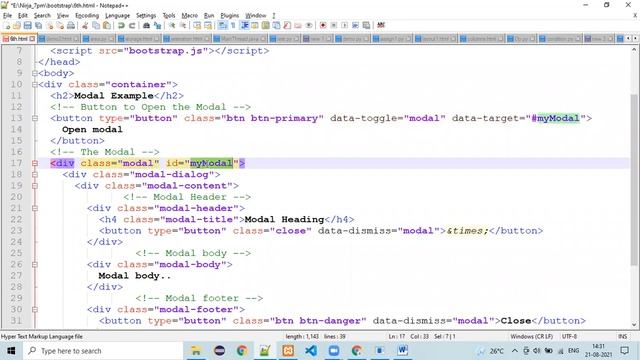Close the 6th.html tab
Screen dimensions: 640x360
32,39
